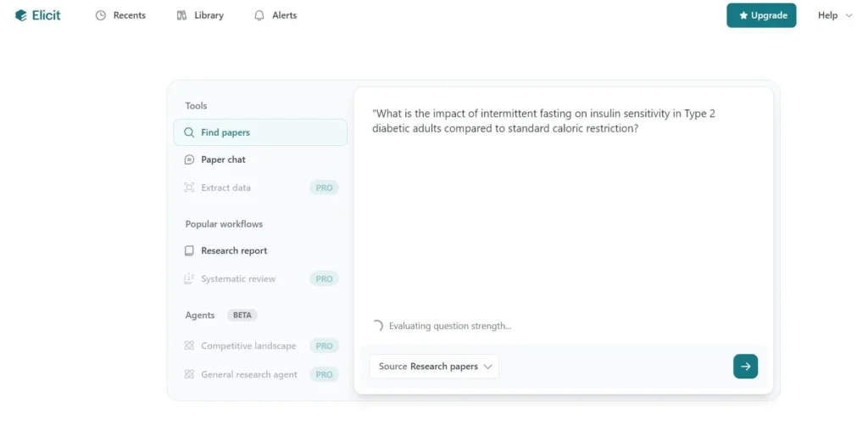This screenshot has height=437, width=868.
Task: Click the Elicit logo icon
Action: coord(21,15)
